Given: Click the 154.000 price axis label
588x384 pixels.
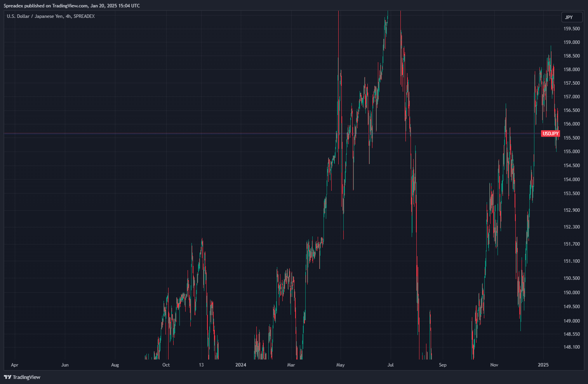Looking at the screenshot, I should pyautogui.click(x=572, y=180).
